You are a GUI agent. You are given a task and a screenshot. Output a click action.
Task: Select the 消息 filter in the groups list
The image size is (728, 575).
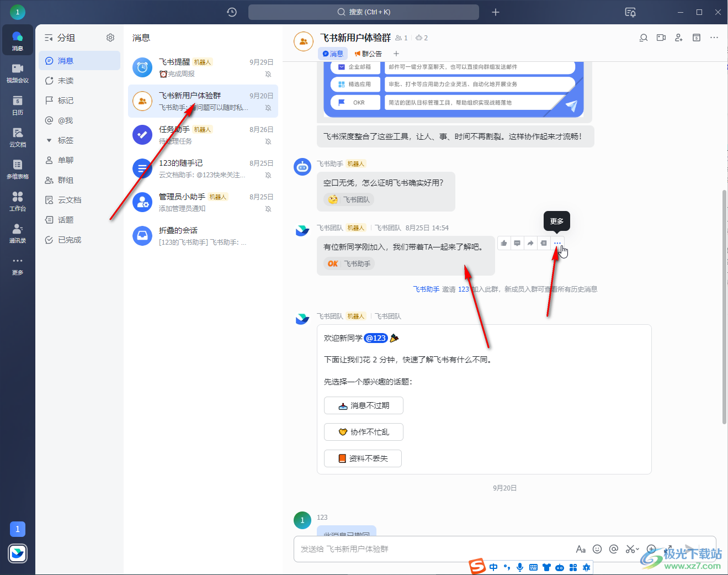pyautogui.click(x=79, y=61)
